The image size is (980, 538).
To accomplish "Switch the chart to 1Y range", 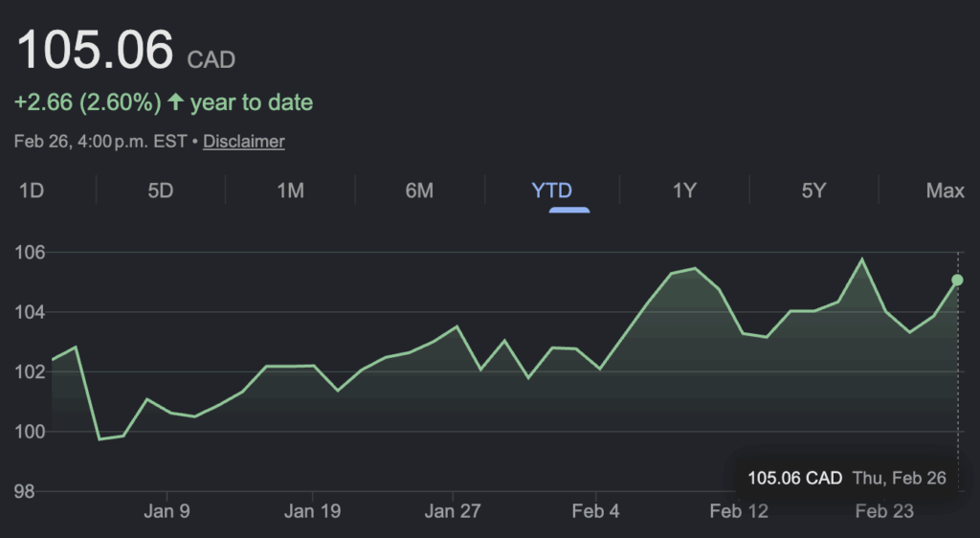I will 683,191.
